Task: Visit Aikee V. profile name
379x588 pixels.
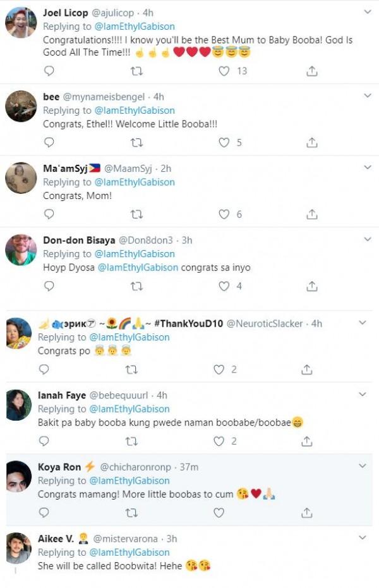Action: [x=56, y=539]
